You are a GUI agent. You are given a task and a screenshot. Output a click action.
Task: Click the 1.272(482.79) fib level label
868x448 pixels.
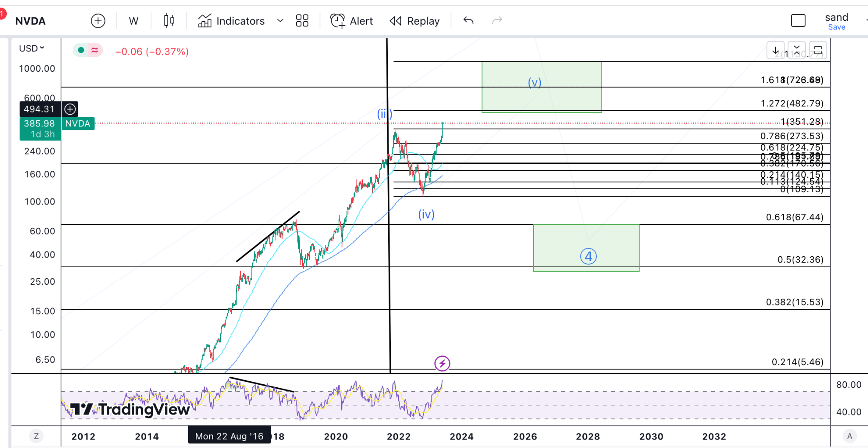tap(792, 104)
